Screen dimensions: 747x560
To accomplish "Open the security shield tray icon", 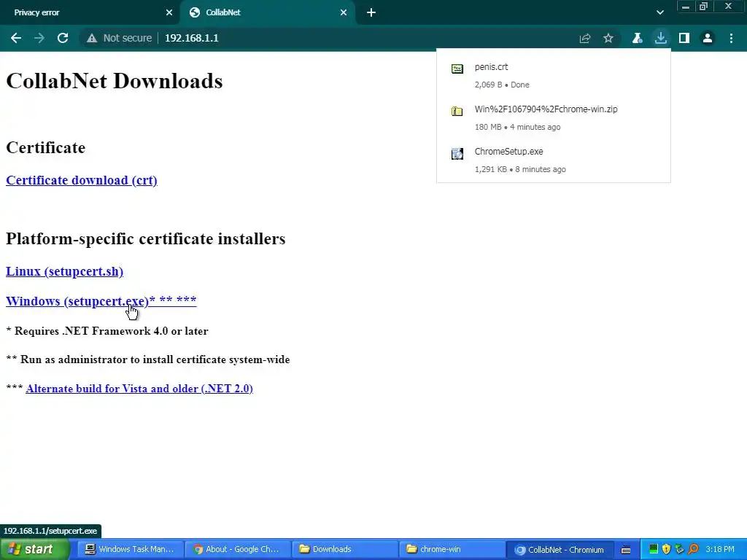I will pos(667,549).
